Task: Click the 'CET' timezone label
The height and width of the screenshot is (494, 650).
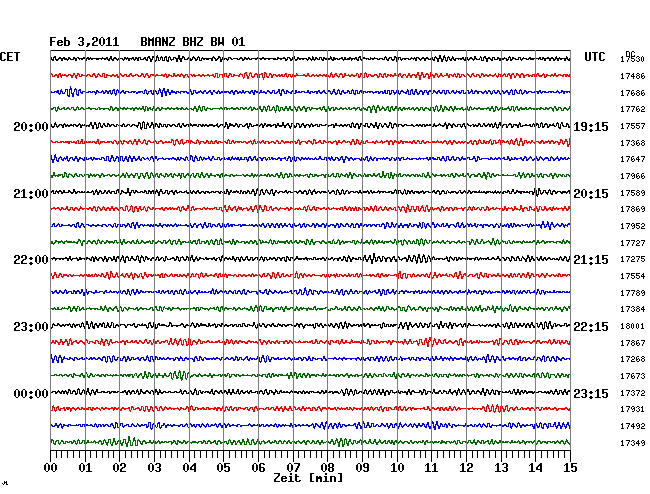Action: pos(10,57)
